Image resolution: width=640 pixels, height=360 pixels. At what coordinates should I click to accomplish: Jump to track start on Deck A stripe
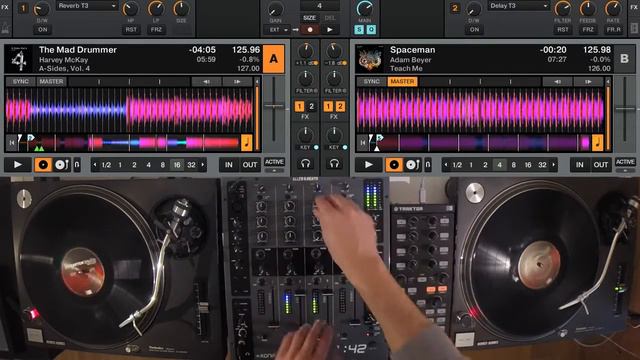11,142
